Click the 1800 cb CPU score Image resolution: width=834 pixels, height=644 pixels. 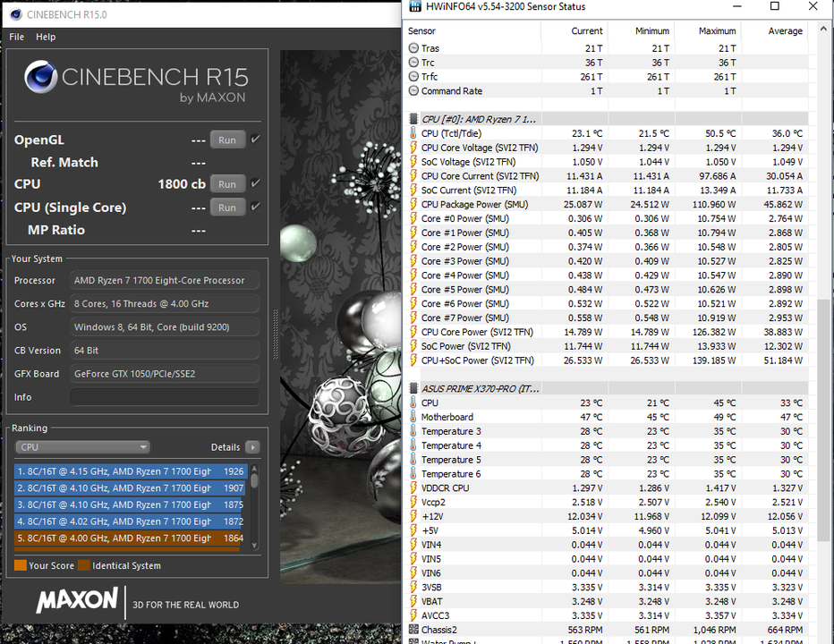[182, 184]
